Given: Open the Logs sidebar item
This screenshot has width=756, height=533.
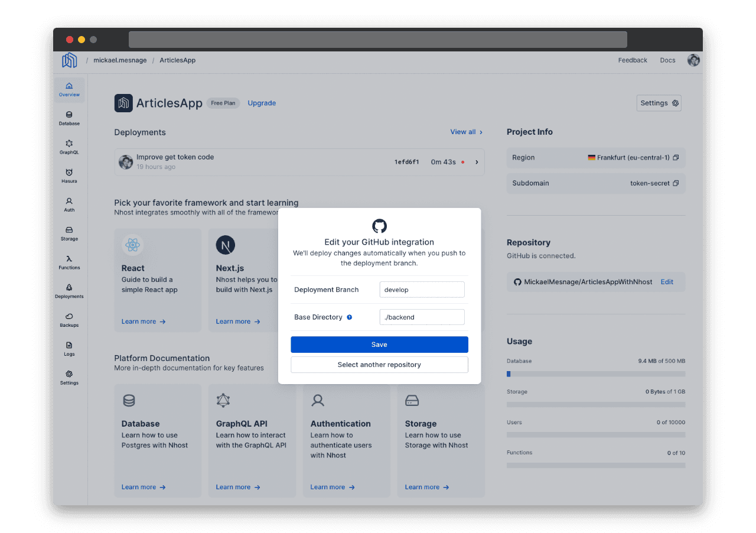Looking at the screenshot, I should (x=69, y=349).
